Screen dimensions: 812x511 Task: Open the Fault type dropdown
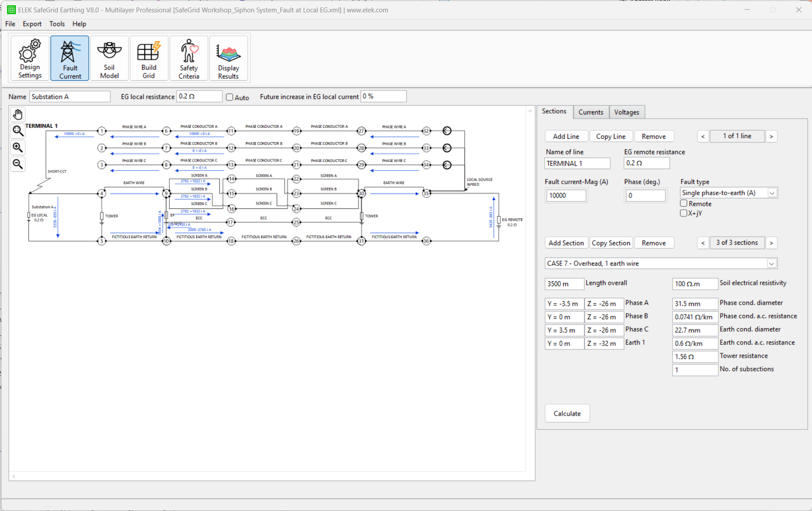click(772, 193)
